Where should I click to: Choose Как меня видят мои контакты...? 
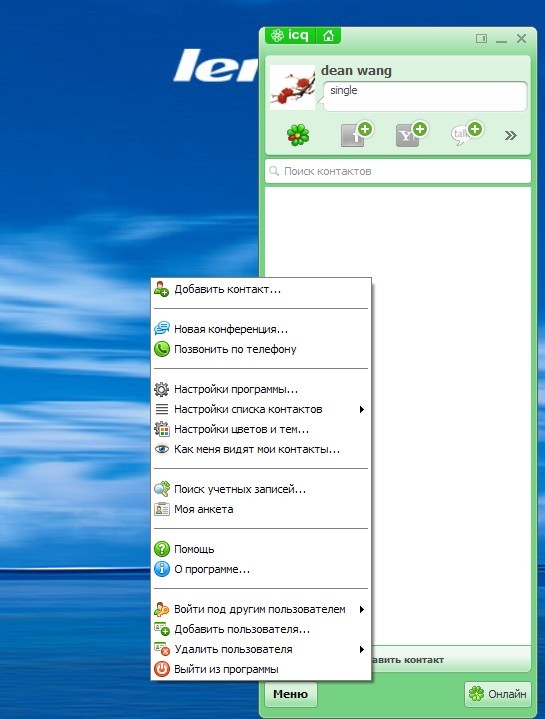261,449
